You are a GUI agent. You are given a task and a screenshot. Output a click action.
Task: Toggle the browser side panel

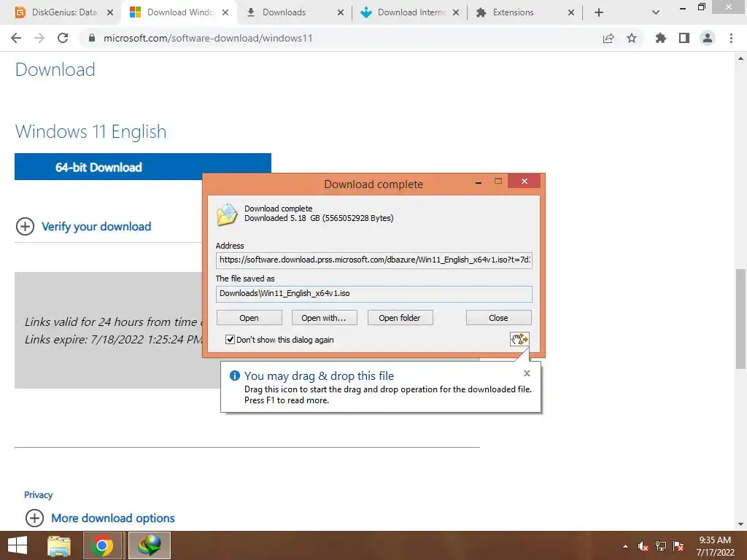coord(684,38)
